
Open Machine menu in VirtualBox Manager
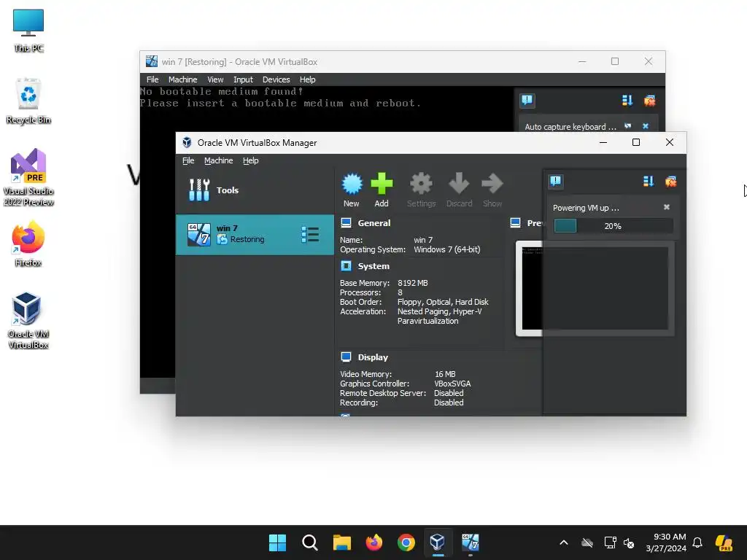coord(219,160)
